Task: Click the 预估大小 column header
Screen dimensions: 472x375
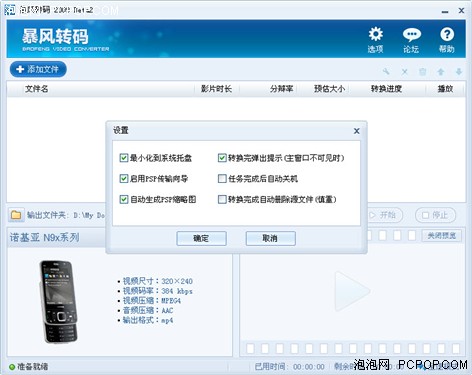Action: pos(329,89)
